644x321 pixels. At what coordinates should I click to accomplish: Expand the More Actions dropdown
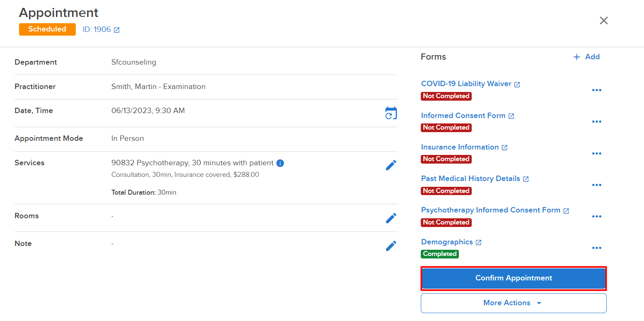pyautogui.click(x=513, y=303)
